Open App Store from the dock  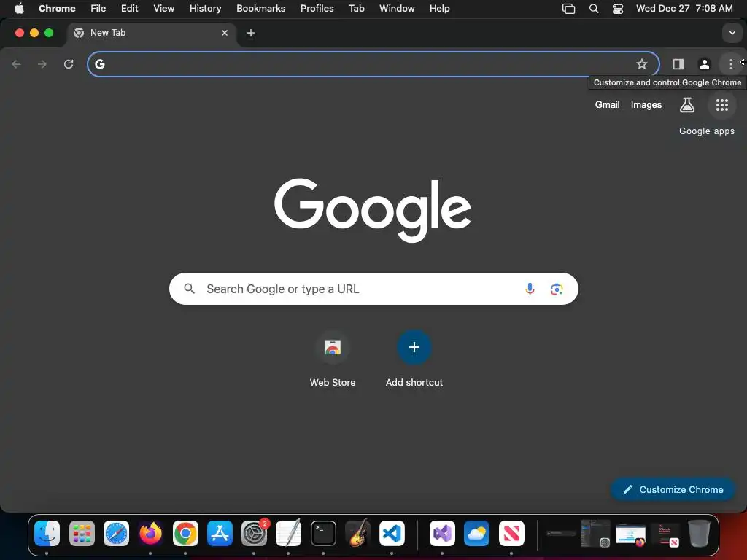(220, 533)
